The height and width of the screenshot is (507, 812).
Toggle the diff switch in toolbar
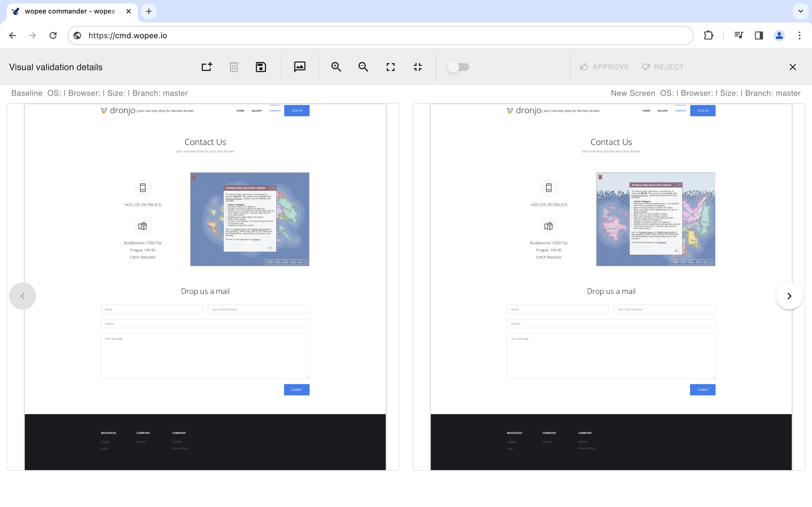tap(458, 67)
